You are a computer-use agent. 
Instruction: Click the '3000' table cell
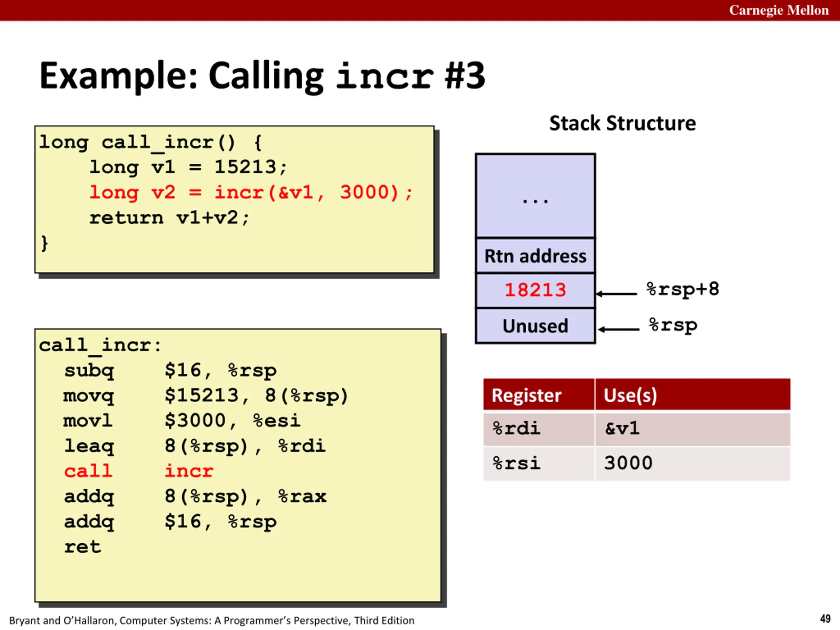693,464
